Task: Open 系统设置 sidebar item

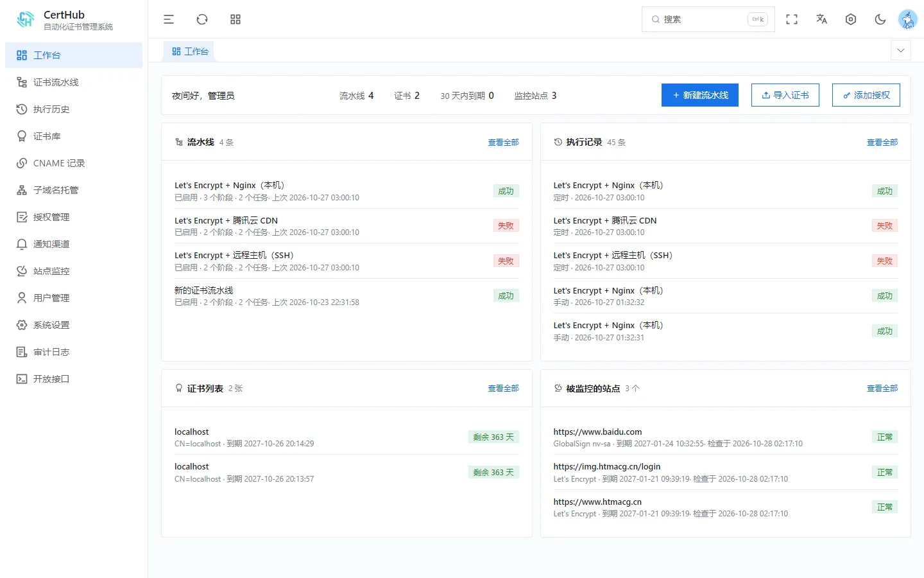Action: coord(74,325)
